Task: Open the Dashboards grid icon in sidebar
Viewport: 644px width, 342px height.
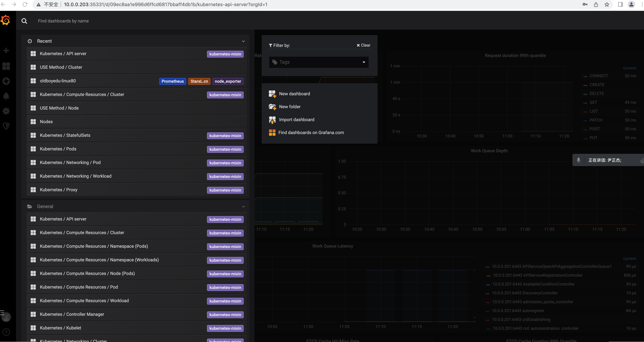Action: pos(6,66)
